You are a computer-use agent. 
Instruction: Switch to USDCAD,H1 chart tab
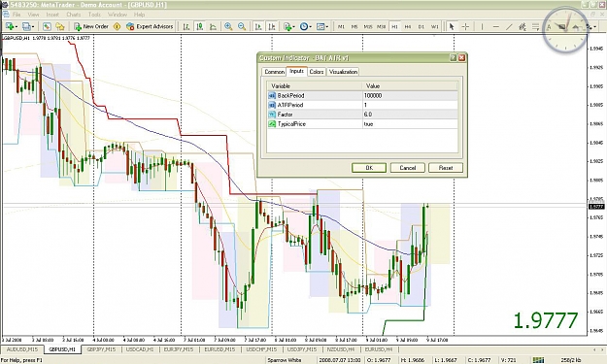[x=140, y=349]
